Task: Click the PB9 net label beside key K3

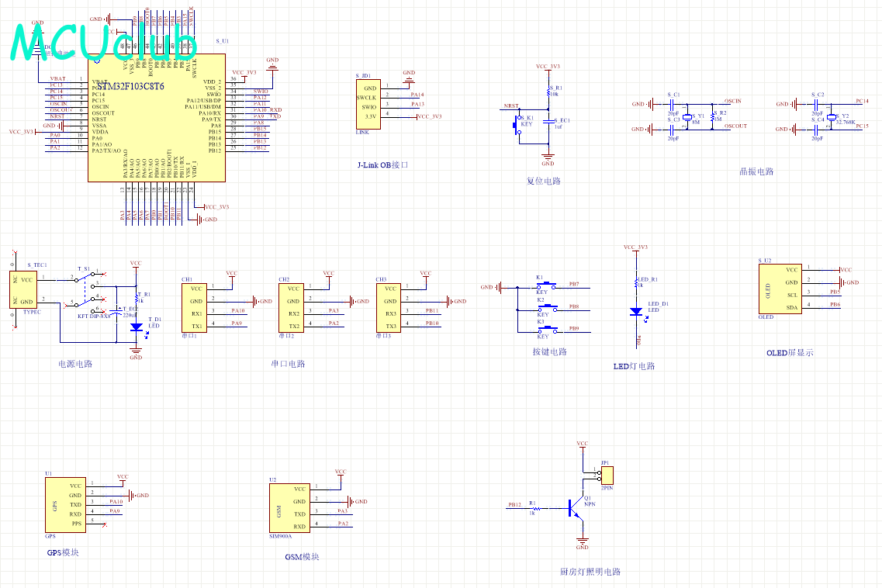Action: tap(574, 329)
